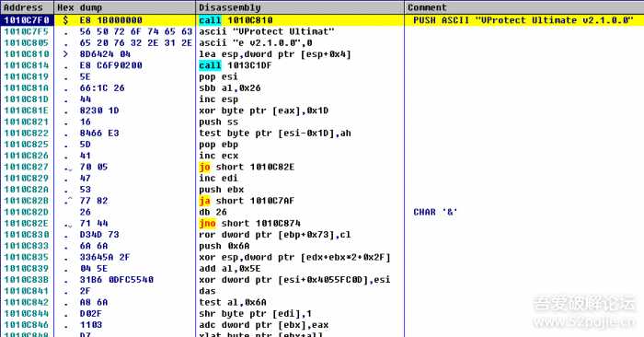The height and width of the screenshot is (337, 644).
Task: Click ascii "VProtect Ultimat" line
Action: pos(267,31)
